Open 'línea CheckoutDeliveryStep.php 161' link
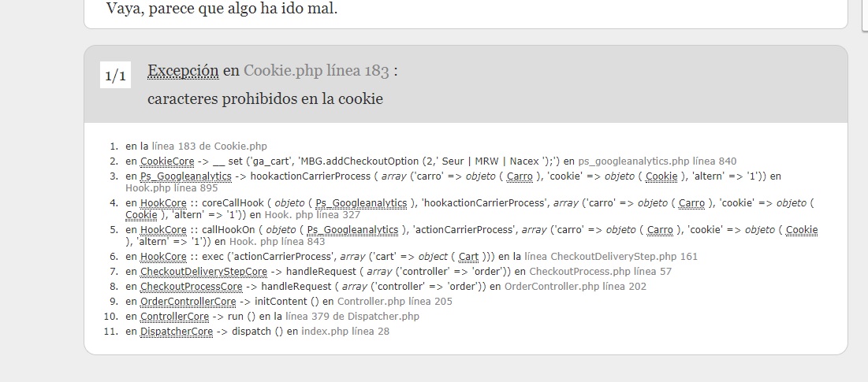868x382 pixels. coord(610,257)
